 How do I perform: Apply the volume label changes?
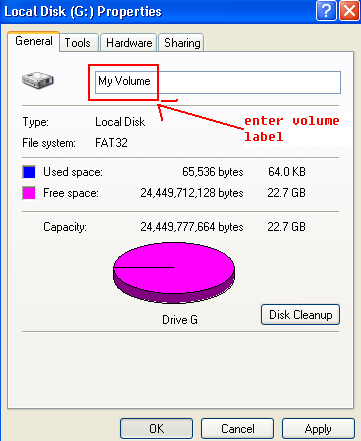point(318,429)
